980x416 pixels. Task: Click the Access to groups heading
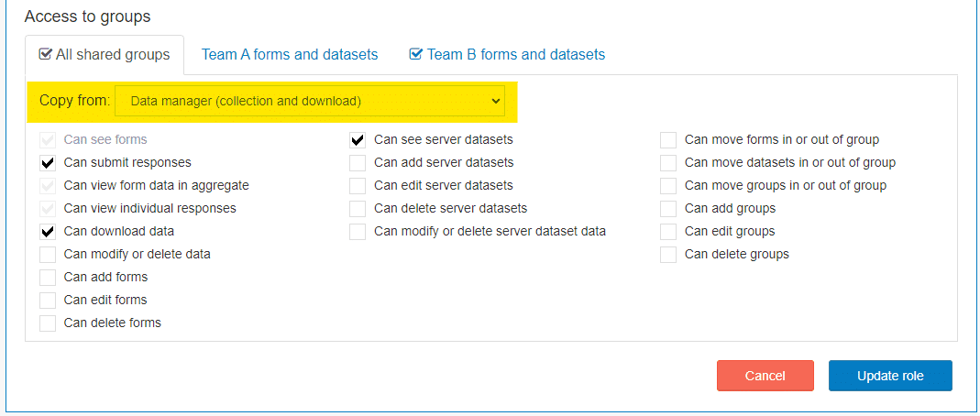(87, 16)
